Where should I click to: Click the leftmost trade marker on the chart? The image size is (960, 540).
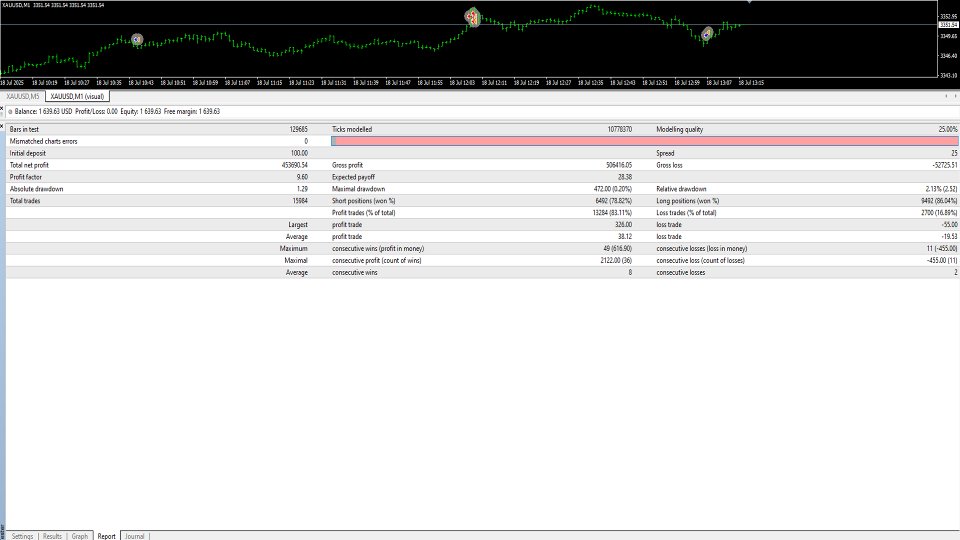click(138, 40)
